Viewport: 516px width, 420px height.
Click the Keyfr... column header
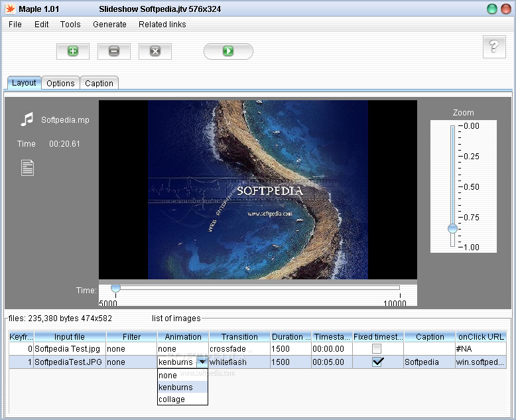tap(21, 336)
